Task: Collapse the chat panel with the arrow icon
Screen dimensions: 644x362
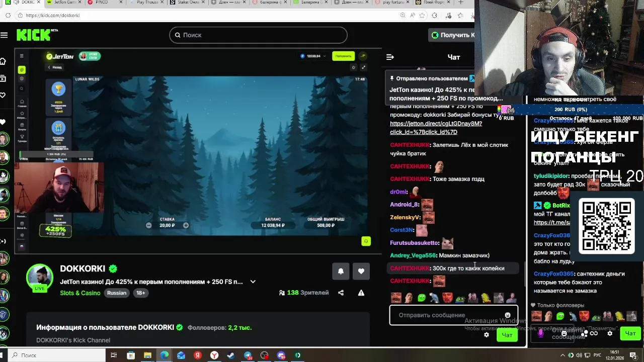Action: (x=390, y=57)
